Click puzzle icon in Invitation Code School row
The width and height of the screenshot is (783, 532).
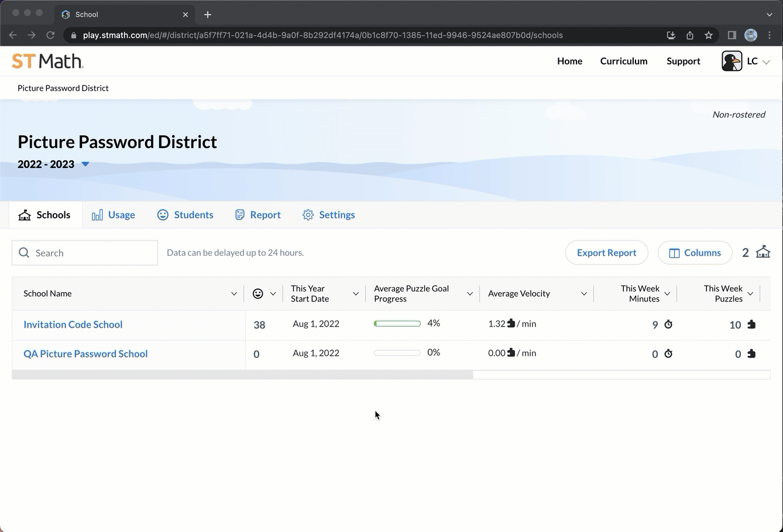tap(751, 324)
